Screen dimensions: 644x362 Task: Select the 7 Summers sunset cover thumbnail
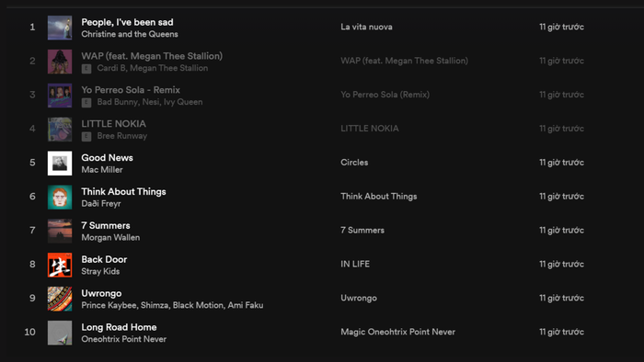(60, 231)
